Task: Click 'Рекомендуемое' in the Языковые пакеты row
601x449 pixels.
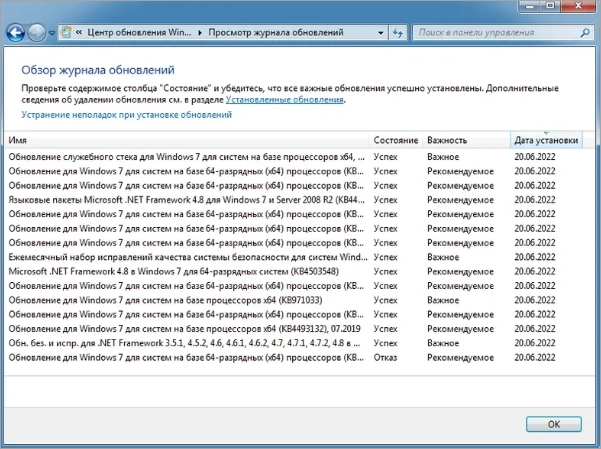Action: [460, 200]
